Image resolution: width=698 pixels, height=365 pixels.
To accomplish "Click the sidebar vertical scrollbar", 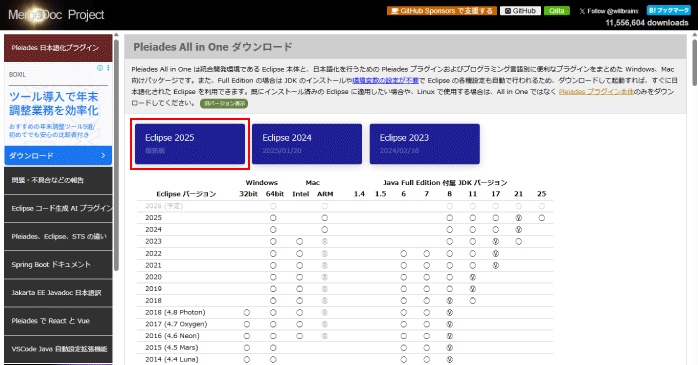I will (x=116, y=155).
